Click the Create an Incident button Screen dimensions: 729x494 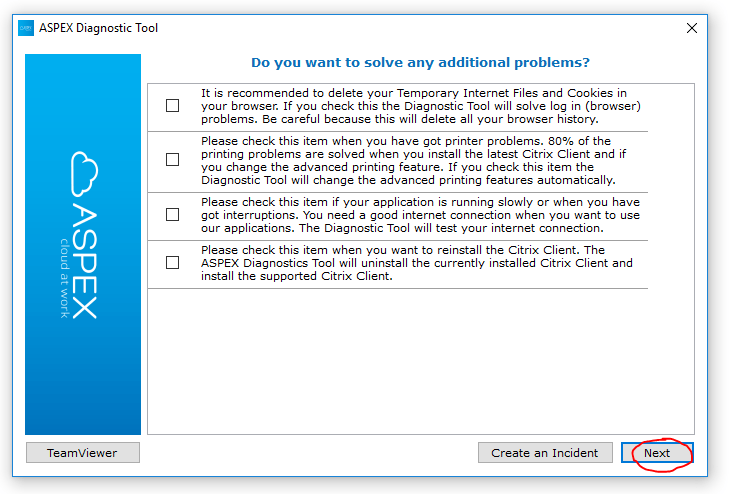pyautogui.click(x=545, y=453)
